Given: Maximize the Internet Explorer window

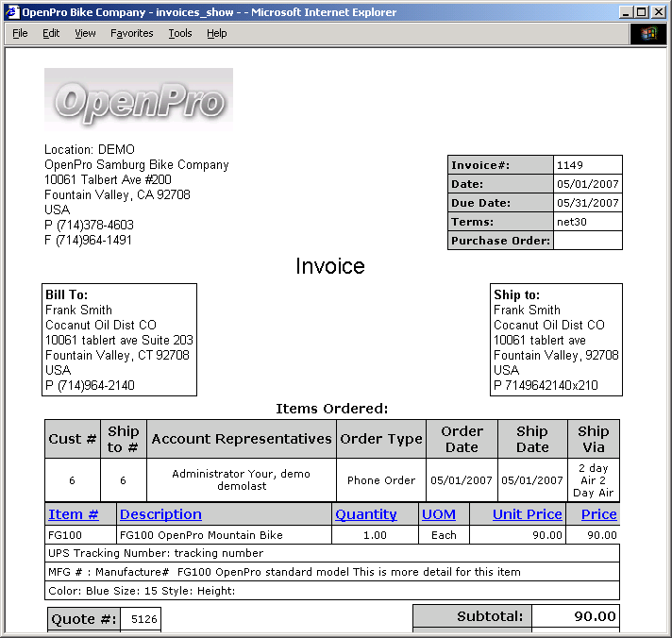Looking at the screenshot, I should coord(641,12).
